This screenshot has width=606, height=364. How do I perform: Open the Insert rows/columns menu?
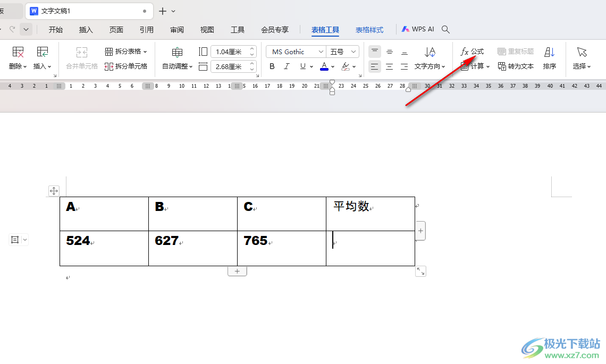coord(42,58)
